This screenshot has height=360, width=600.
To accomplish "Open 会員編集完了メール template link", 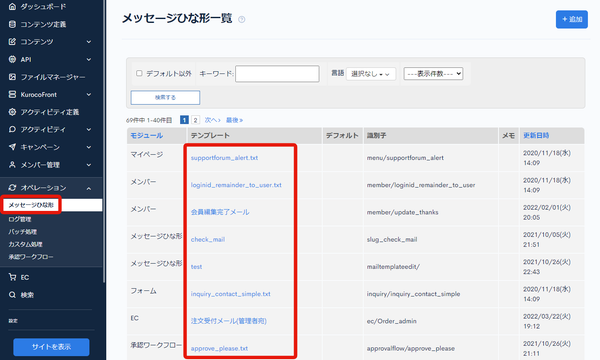I will [220, 212].
